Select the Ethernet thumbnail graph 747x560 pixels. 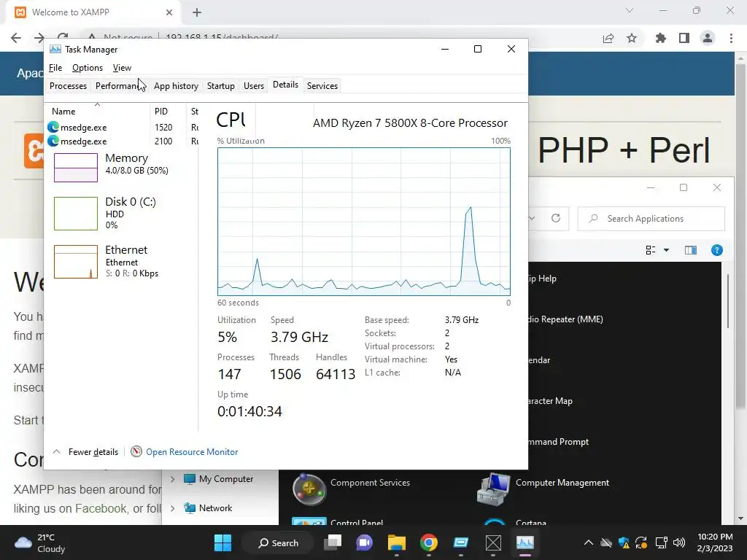pos(76,262)
